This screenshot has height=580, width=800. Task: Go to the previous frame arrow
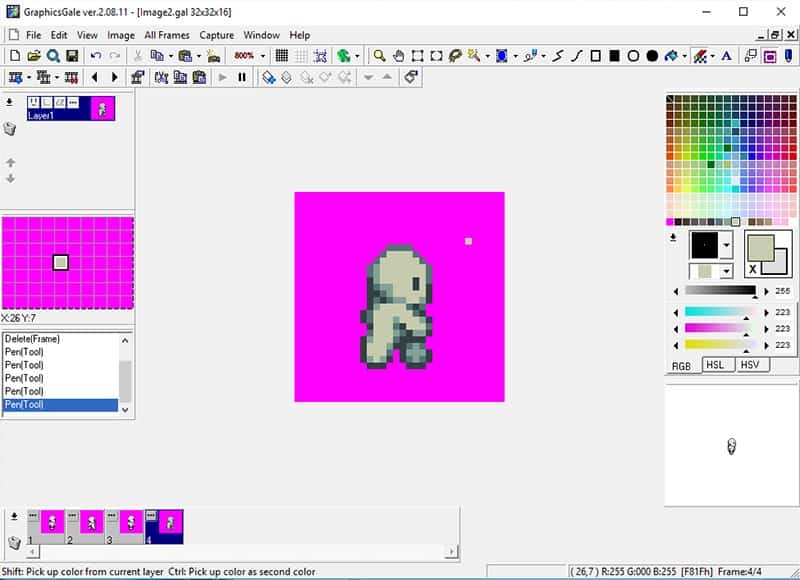(94, 77)
